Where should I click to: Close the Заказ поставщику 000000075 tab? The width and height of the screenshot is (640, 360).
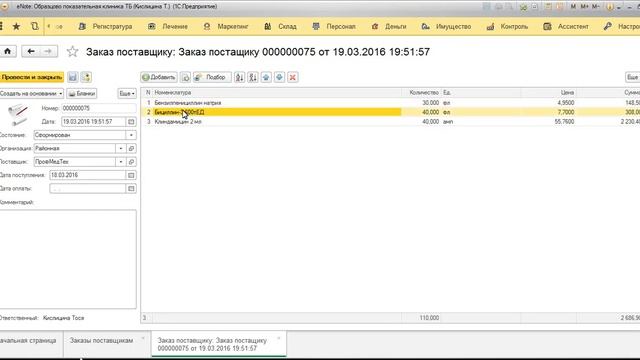click(x=279, y=338)
